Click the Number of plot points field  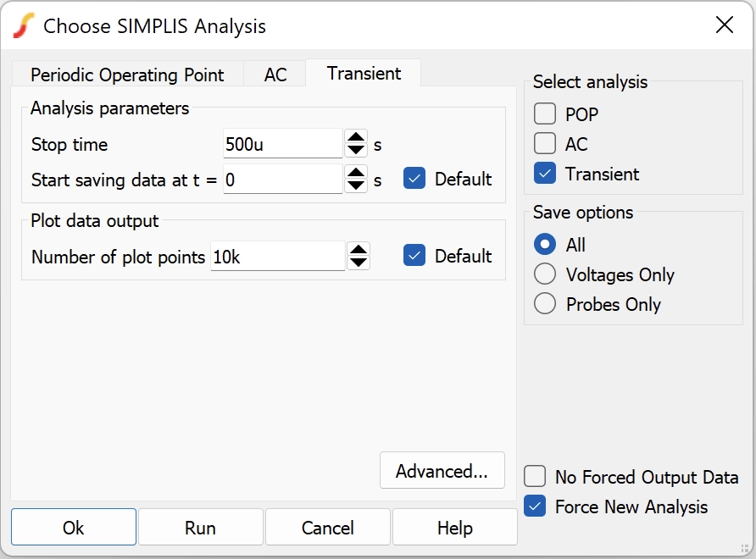(x=278, y=257)
